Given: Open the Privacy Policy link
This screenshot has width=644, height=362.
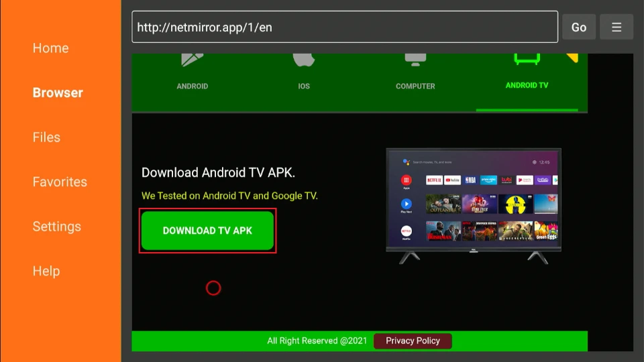Looking at the screenshot, I should coord(413,341).
